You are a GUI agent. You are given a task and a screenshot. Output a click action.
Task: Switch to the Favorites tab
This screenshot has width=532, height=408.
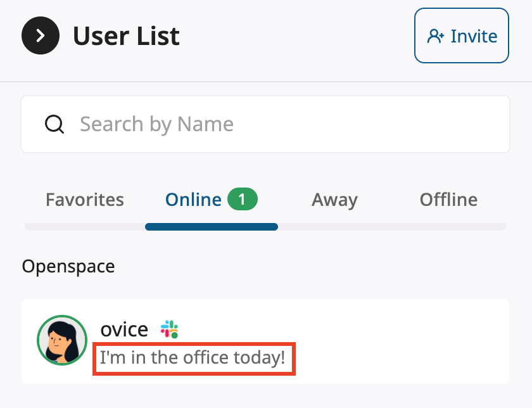coord(85,199)
